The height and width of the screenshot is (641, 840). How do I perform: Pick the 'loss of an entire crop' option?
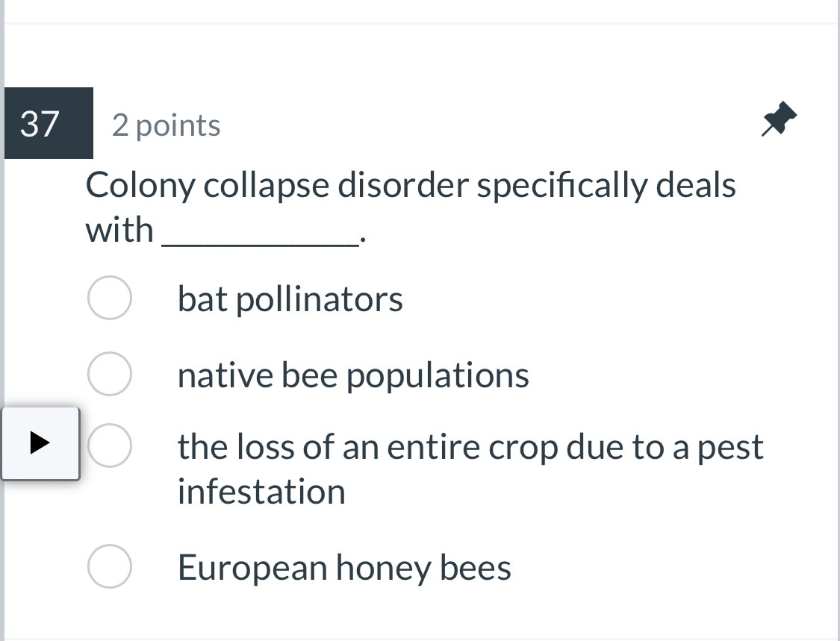109,445
